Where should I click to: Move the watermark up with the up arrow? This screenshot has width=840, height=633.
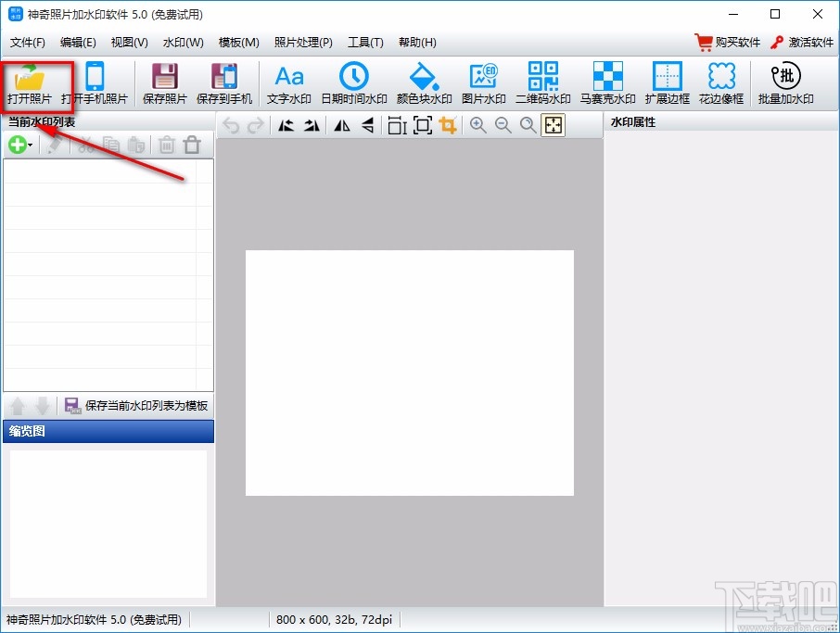[x=17, y=406]
